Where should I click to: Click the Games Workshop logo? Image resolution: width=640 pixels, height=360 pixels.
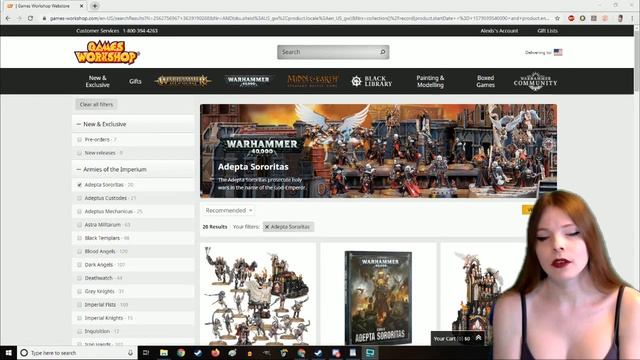(x=107, y=52)
